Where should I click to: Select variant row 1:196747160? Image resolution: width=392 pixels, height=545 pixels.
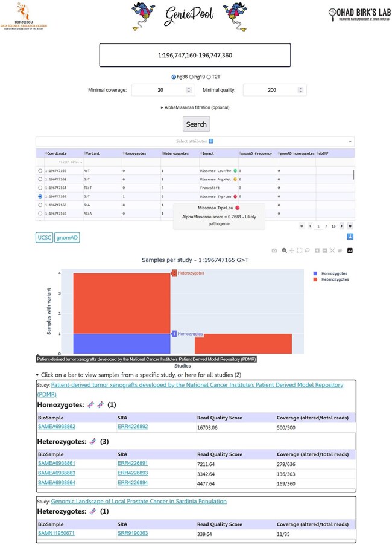(40, 171)
